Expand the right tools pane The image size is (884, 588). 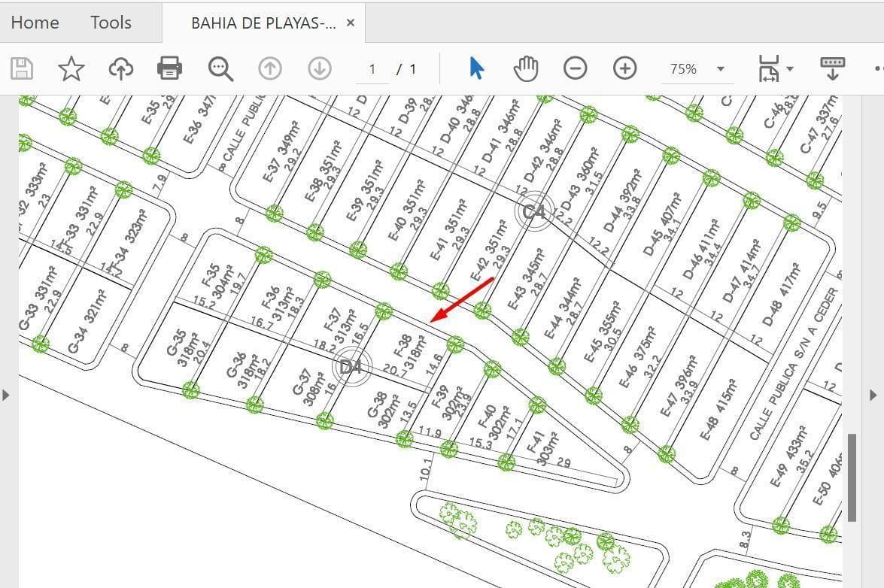tap(873, 395)
